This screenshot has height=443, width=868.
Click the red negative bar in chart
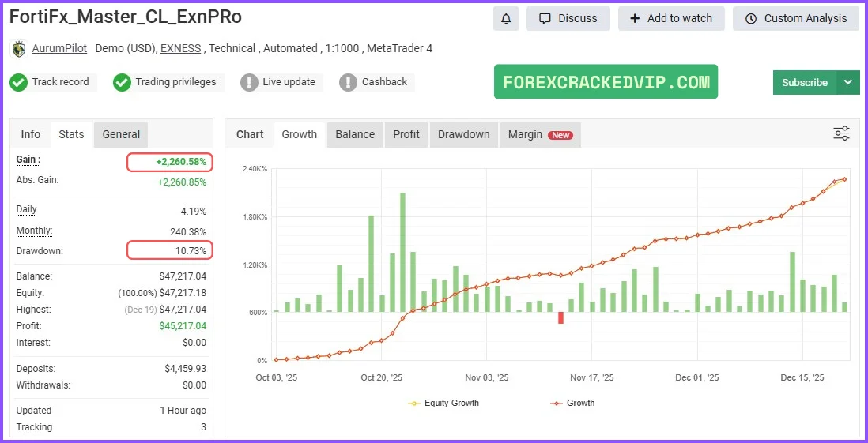tap(560, 317)
